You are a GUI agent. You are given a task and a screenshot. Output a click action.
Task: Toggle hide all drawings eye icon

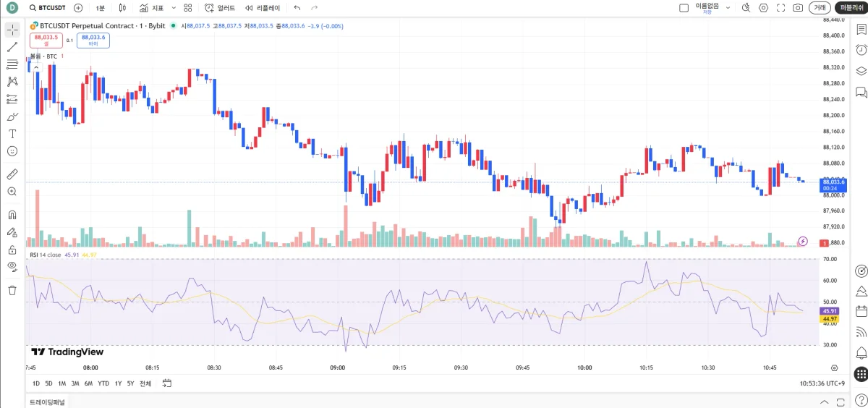coord(12,266)
